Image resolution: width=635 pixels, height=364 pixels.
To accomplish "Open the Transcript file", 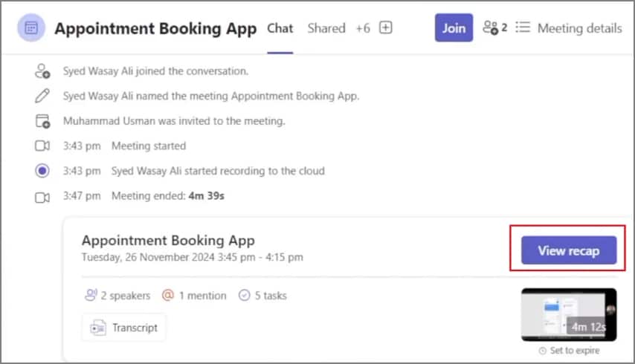I will [x=124, y=328].
